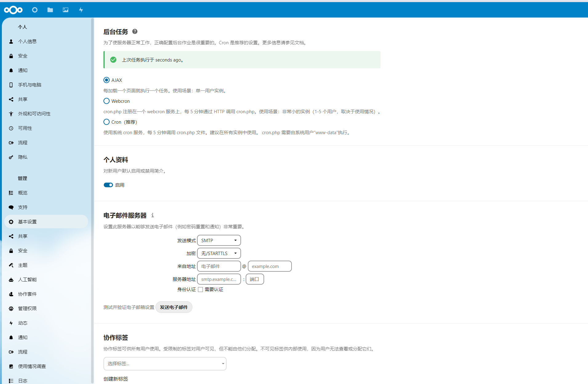The image size is (588, 384).
Task: Click the icon for 协作套件
Action: (11, 294)
